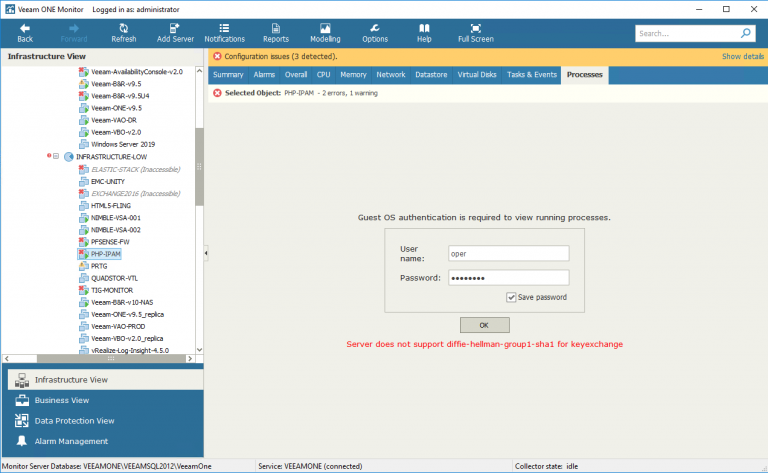Select the Veeam-B&R-v10-NAS VM
Screen dimensions: 768x473
pos(122,303)
